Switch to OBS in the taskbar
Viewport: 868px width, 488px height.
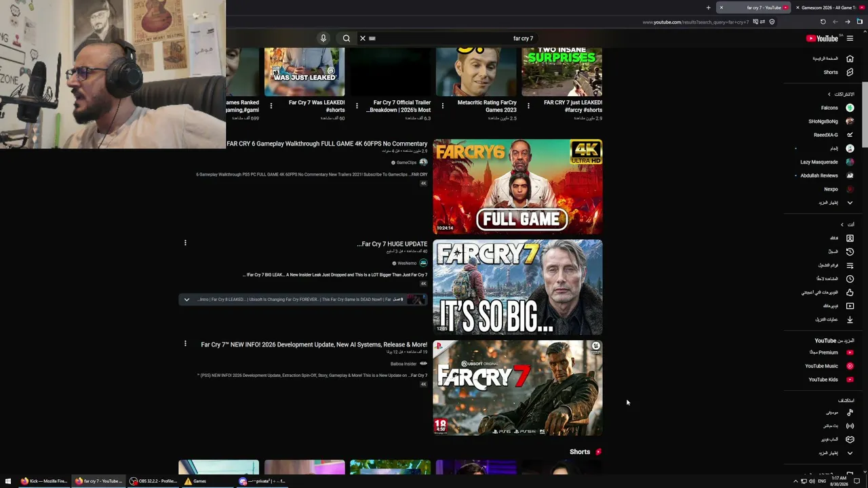[153, 481]
